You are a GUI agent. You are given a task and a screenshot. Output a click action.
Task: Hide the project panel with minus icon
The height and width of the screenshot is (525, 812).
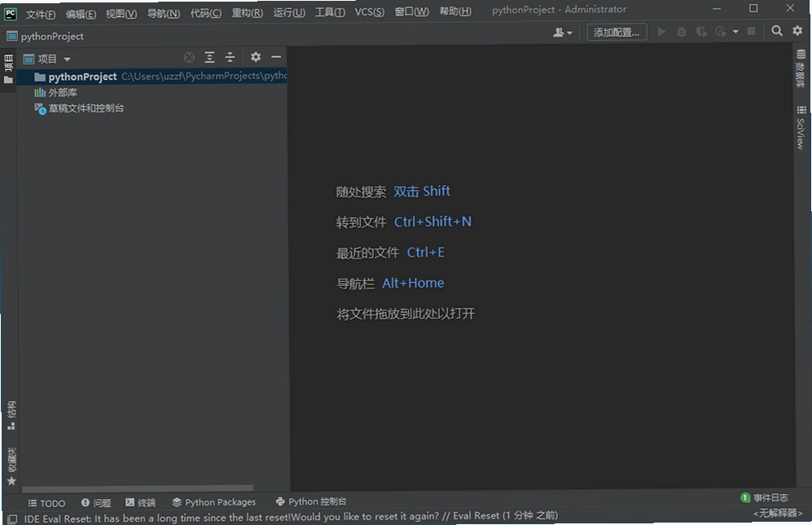(x=276, y=56)
